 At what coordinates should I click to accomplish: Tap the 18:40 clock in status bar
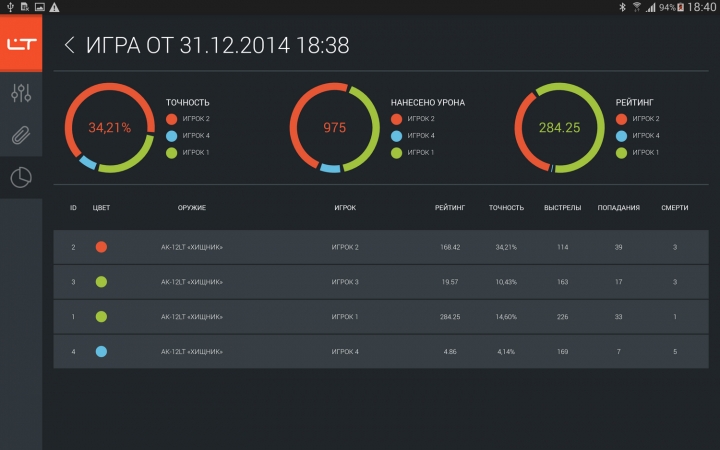(x=702, y=7)
